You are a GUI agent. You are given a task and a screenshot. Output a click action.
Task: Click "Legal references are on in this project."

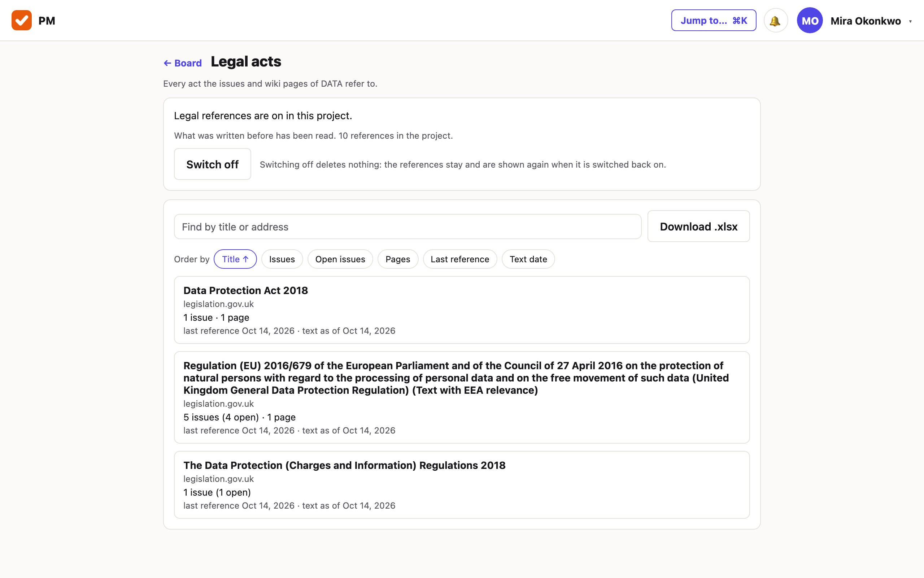point(263,116)
